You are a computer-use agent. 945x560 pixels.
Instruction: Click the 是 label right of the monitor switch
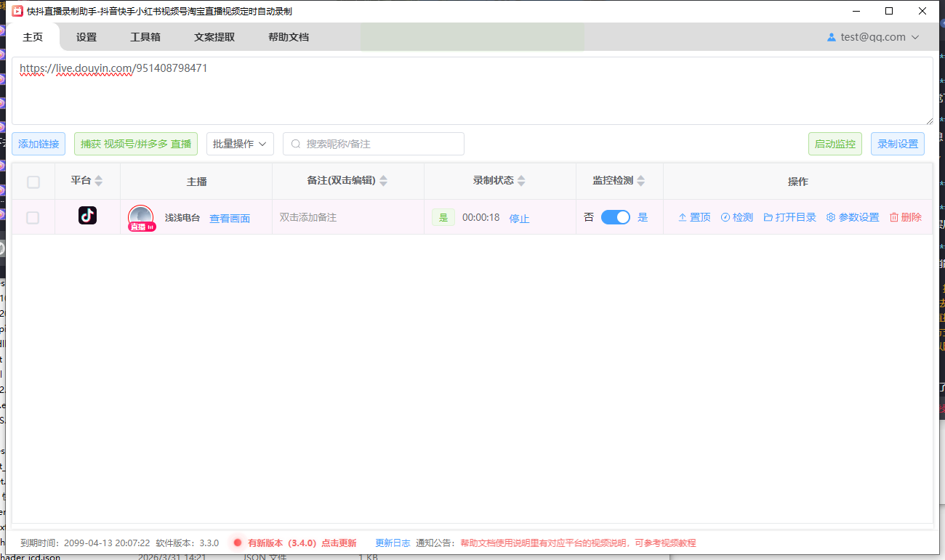coord(643,217)
